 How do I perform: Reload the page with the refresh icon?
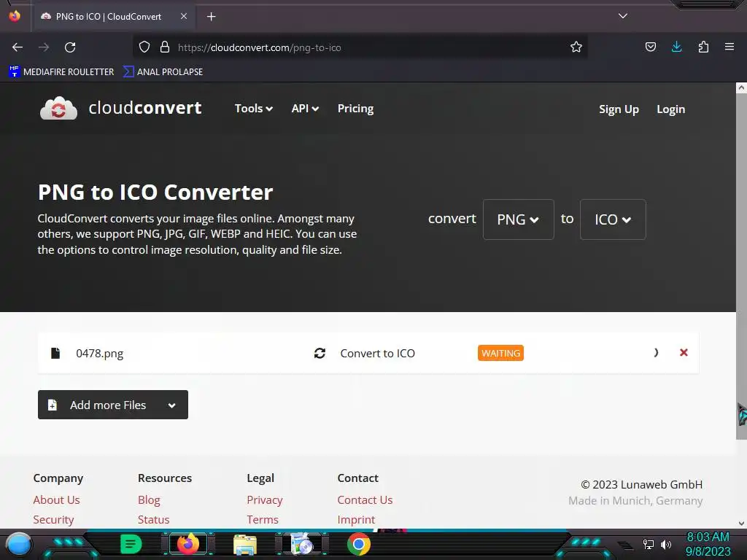click(x=70, y=47)
